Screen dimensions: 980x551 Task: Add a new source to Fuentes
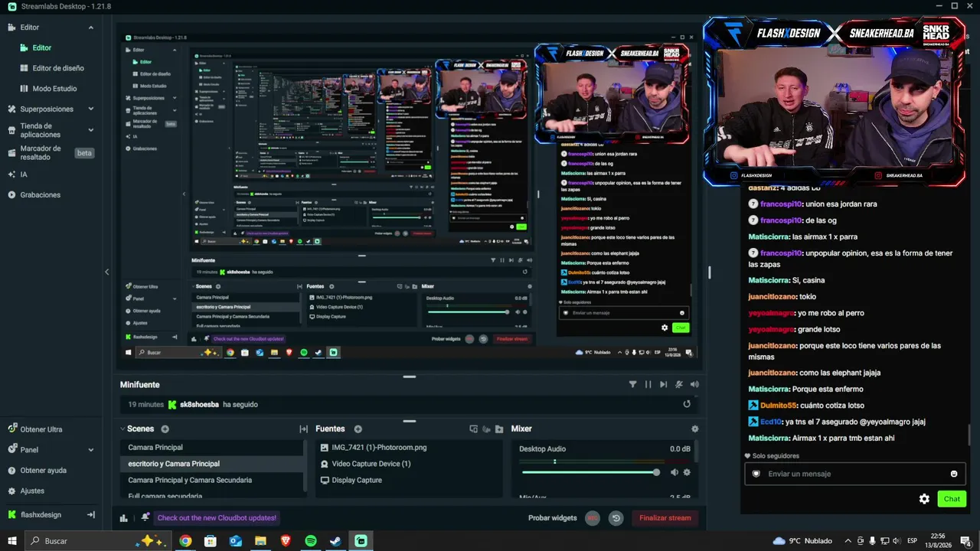click(358, 429)
